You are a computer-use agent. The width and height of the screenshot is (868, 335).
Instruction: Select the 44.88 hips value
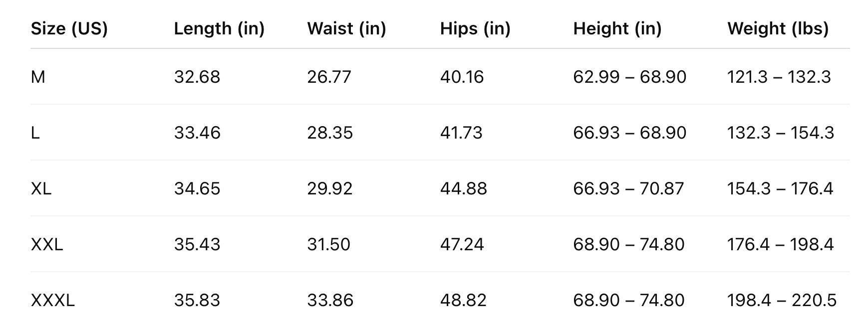(x=463, y=188)
